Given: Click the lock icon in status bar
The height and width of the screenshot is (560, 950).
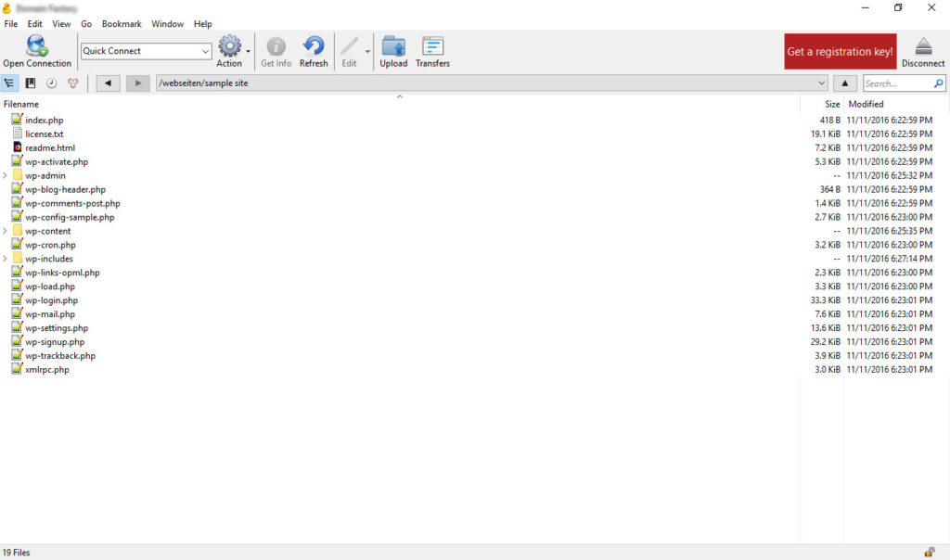Looking at the screenshot, I should tap(930, 553).
